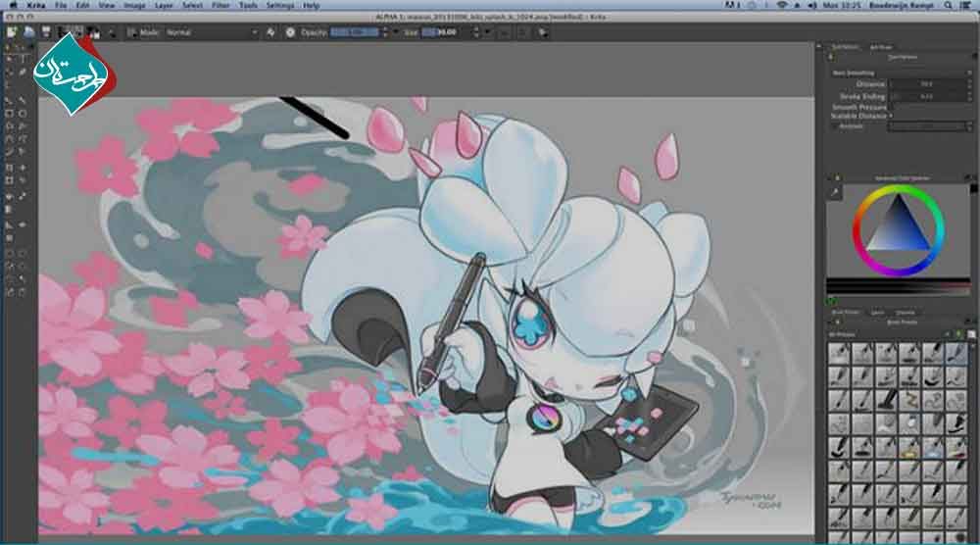Toggle eraser mode in the top toolbar

pos(270,32)
